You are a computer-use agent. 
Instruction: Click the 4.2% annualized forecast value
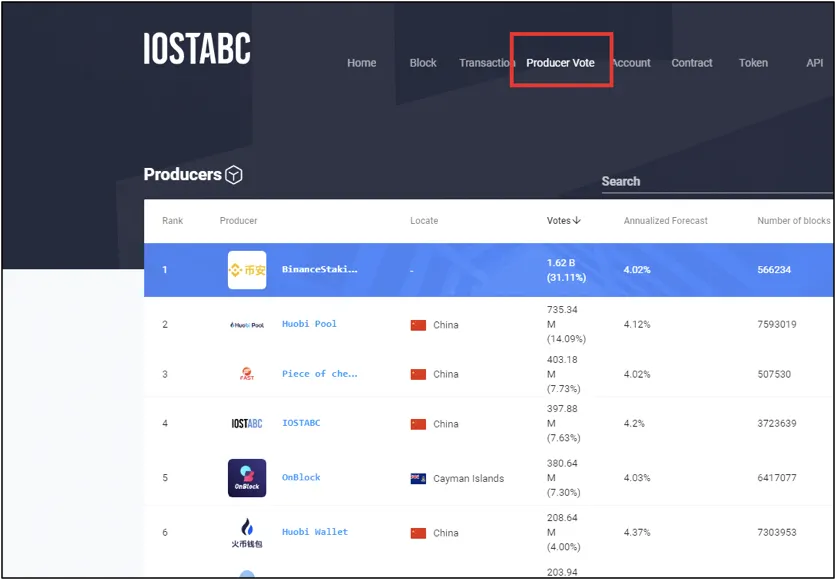pos(634,424)
